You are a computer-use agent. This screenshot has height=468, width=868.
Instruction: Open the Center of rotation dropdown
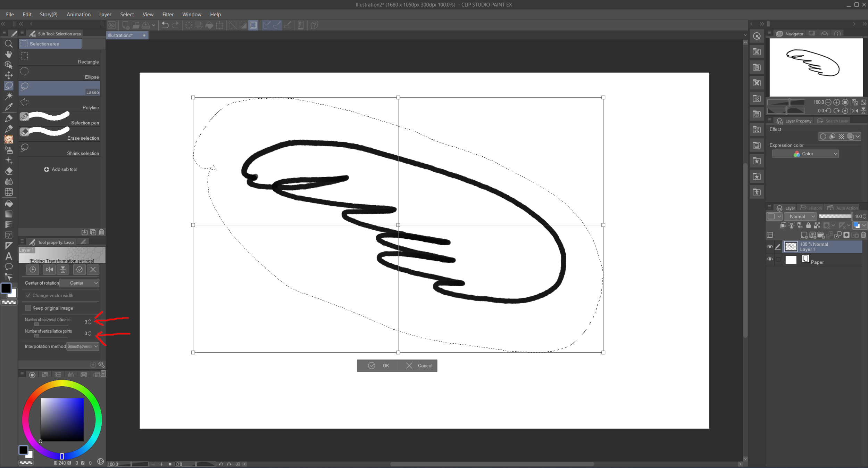(x=80, y=283)
